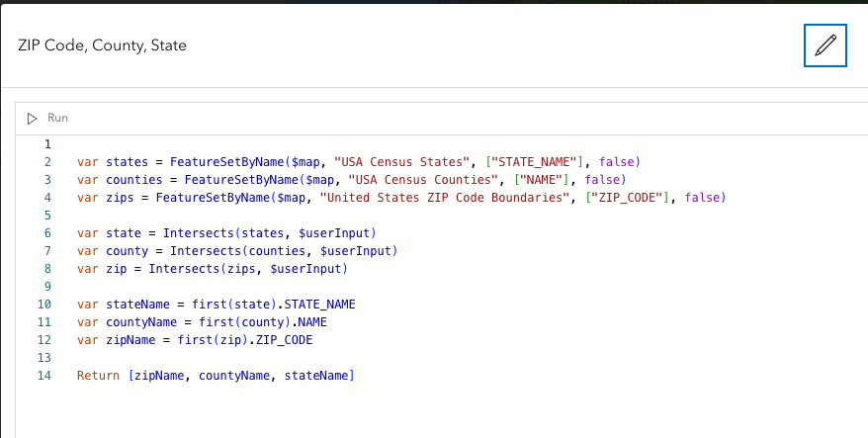Click the pencil edit title icon

point(825,45)
